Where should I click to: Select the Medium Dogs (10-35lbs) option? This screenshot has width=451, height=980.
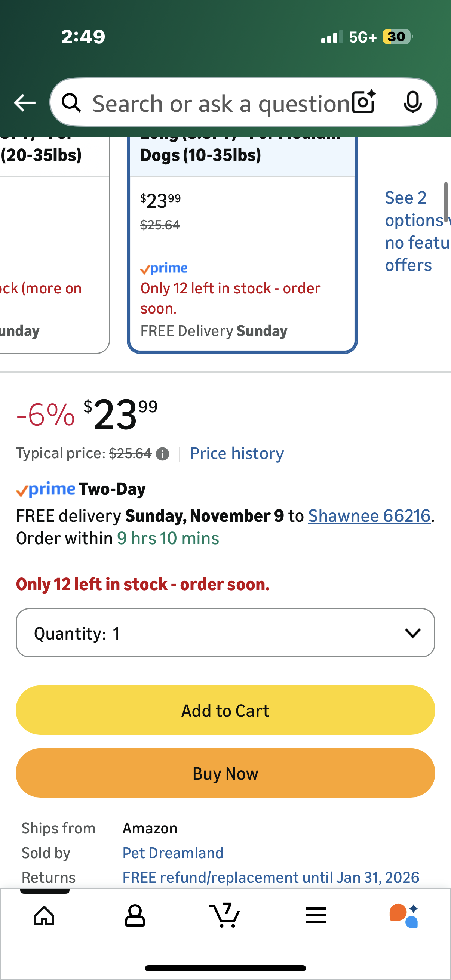click(x=242, y=243)
